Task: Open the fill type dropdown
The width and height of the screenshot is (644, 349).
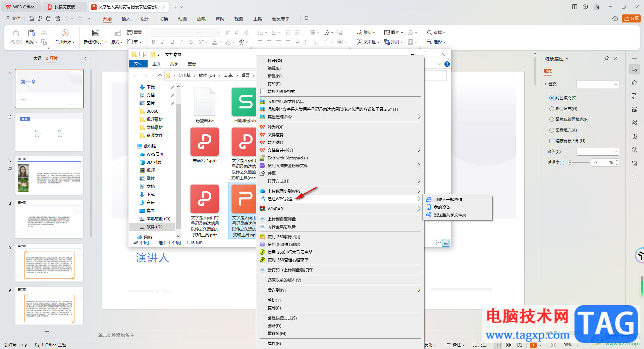Action: [x=598, y=84]
